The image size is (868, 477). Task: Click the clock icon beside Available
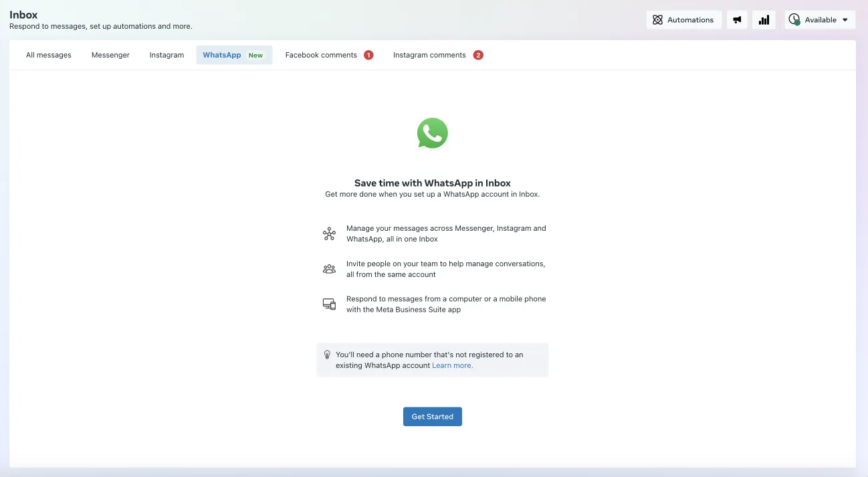tap(794, 19)
